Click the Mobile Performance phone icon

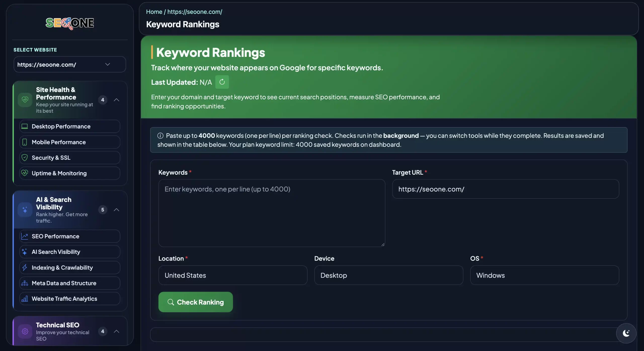25,142
